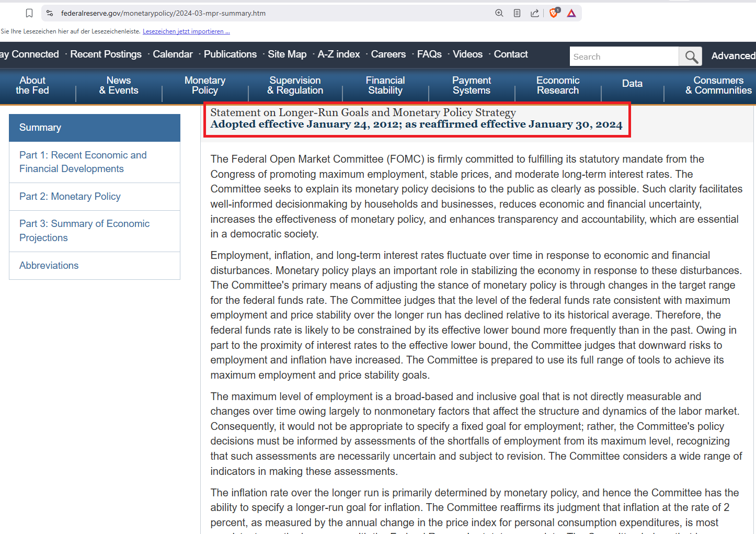Open the Brave Shields lion icon
The height and width of the screenshot is (534, 756).
(x=554, y=13)
